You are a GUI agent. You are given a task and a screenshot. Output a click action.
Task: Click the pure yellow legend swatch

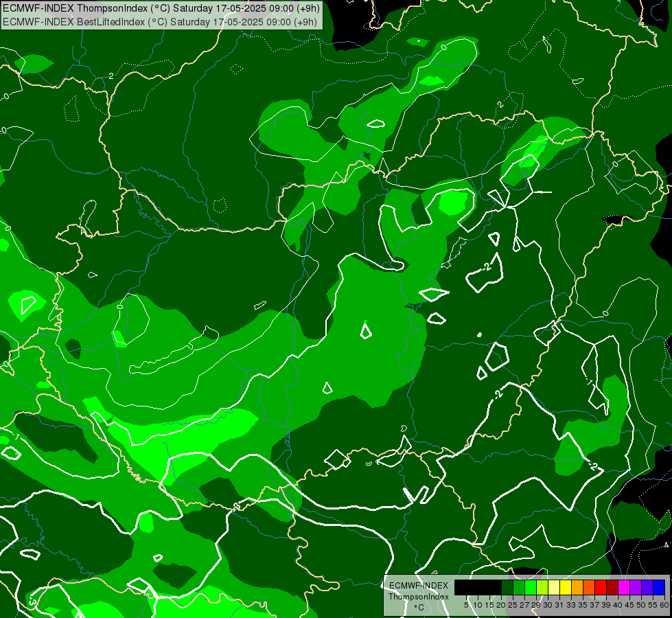click(x=566, y=587)
